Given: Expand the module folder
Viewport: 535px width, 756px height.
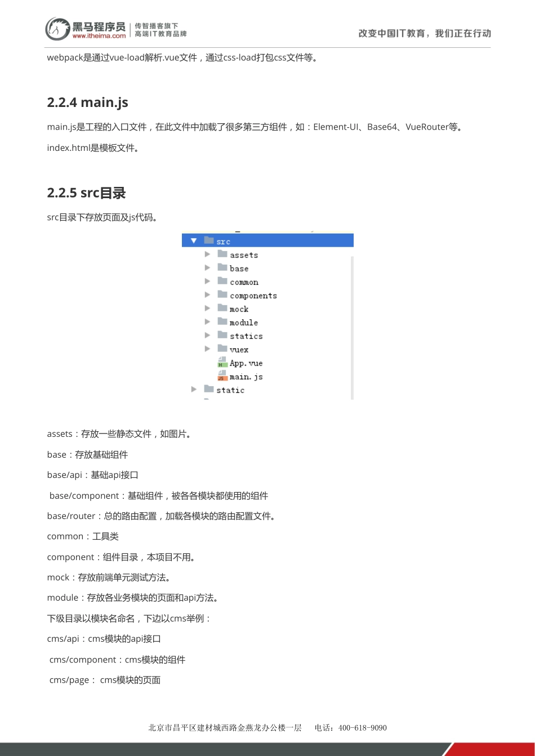Looking at the screenshot, I should (207, 322).
